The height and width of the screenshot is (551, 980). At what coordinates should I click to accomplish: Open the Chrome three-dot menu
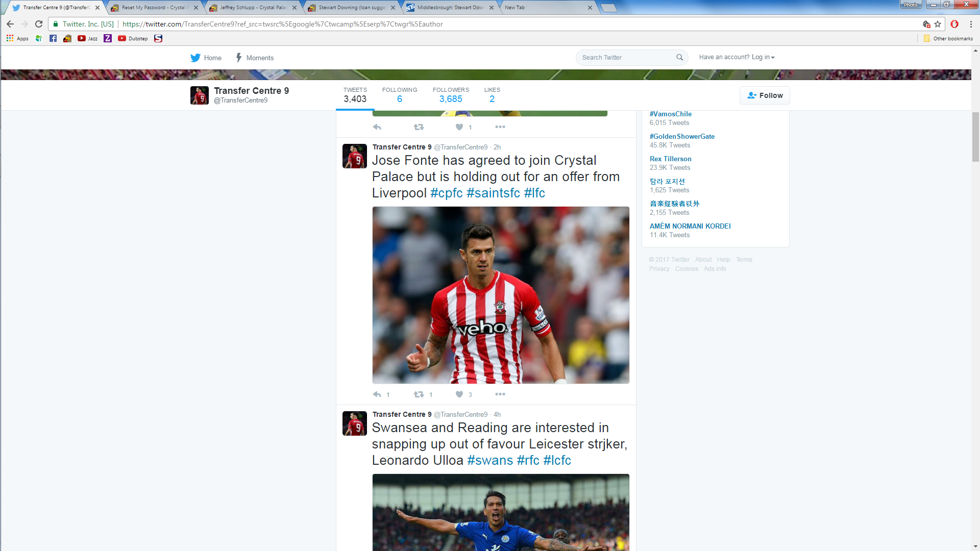pyautogui.click(x=971, y=24)
